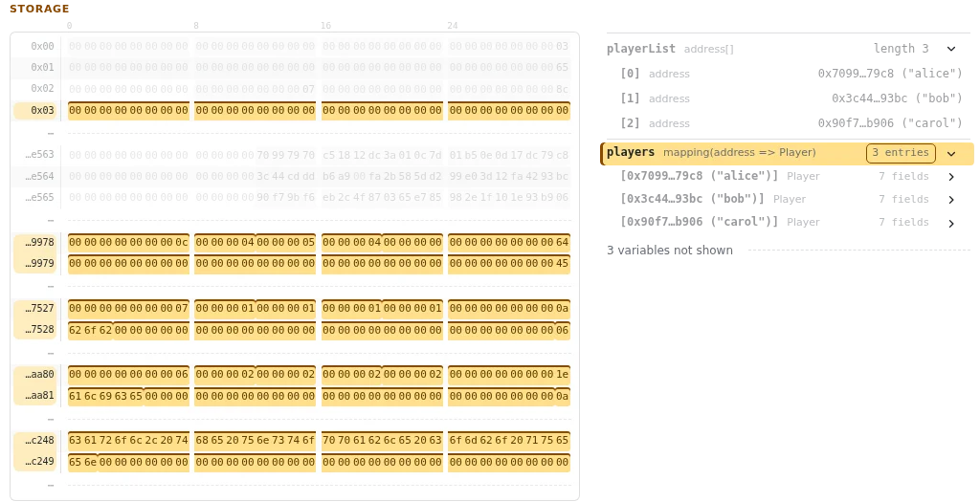980x502 pixels.
Task: Click bytes '61 6c 69 63 65' in slot …aa81
Action: 105,397
